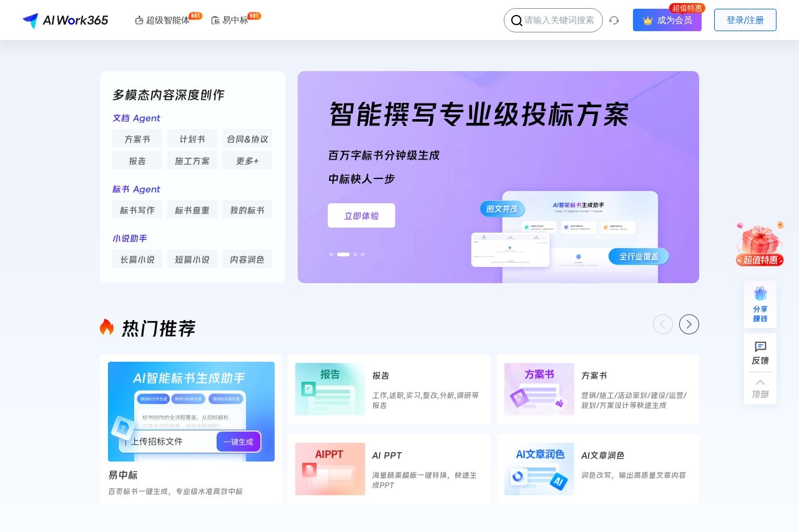Click the AI文章润色 card icon
The image size is (799, 532).
tap(539, 468)
